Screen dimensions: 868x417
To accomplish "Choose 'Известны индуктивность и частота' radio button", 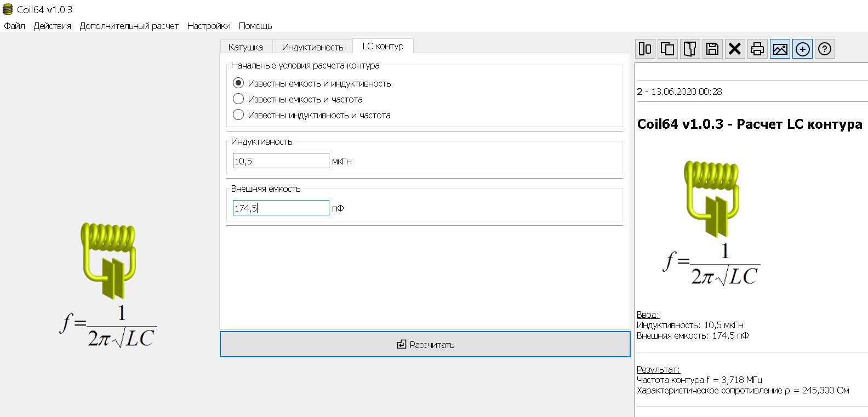I will [238, 115].
